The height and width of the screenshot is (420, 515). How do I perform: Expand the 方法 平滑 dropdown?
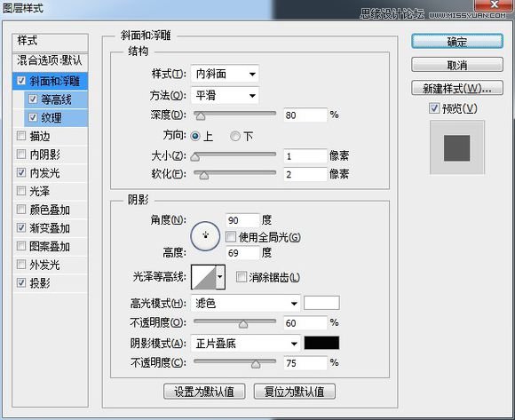pos(225,96)
